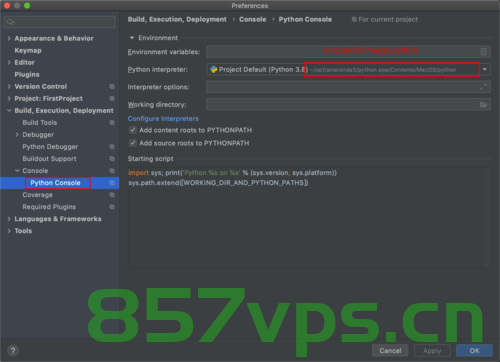The height and width of the screenshot is (362, 500).
Task: Click project-level icon beside Buildout Support
Action: (112, 159)
